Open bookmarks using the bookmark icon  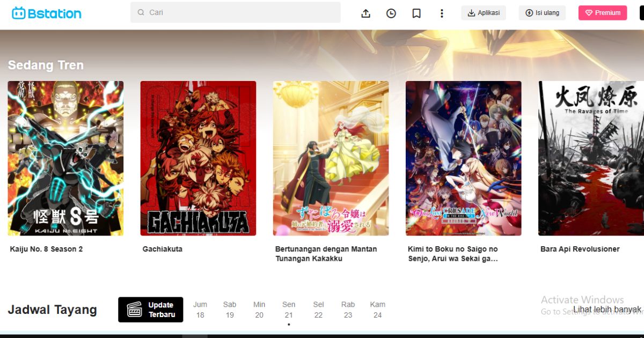click(x=416, y=13)
